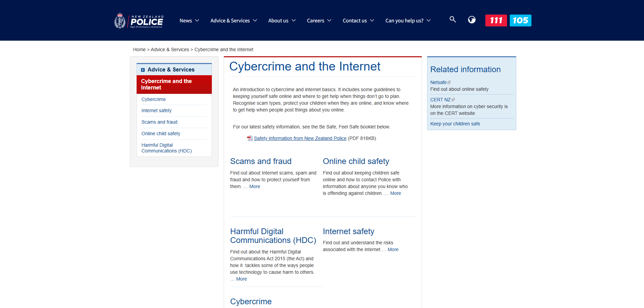The image size is (644, 308).
Task: Open the search magnifier icon
Action: click(452, 20)
